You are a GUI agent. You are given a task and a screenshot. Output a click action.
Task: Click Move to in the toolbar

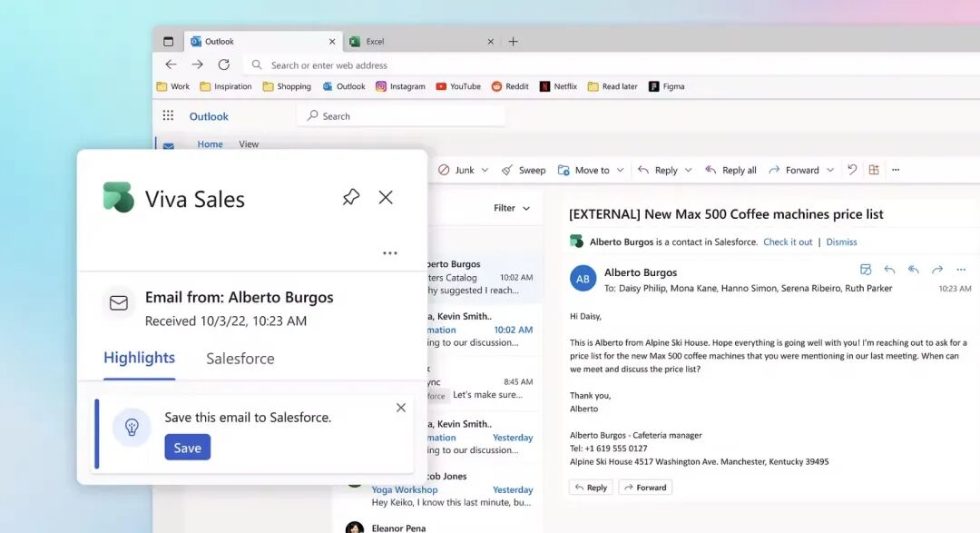tap(583, 170)
